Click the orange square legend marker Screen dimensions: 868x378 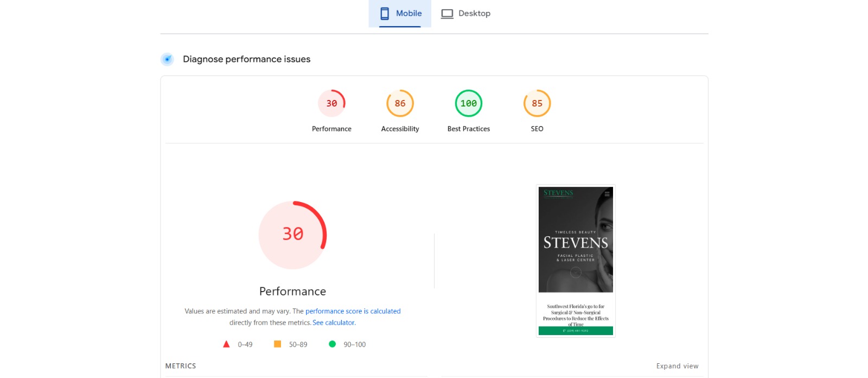point(277,344)
